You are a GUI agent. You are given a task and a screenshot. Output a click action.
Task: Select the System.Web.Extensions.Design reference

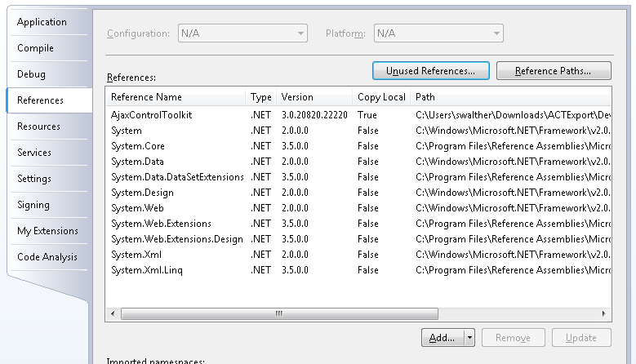pos(177,239)
